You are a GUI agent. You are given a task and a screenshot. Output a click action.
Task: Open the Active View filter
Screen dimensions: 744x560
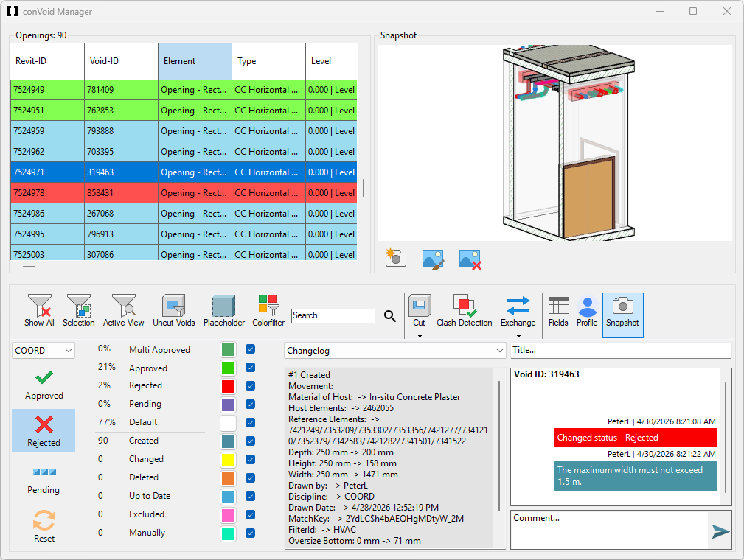pyautogui.click(x=123, y=310)
